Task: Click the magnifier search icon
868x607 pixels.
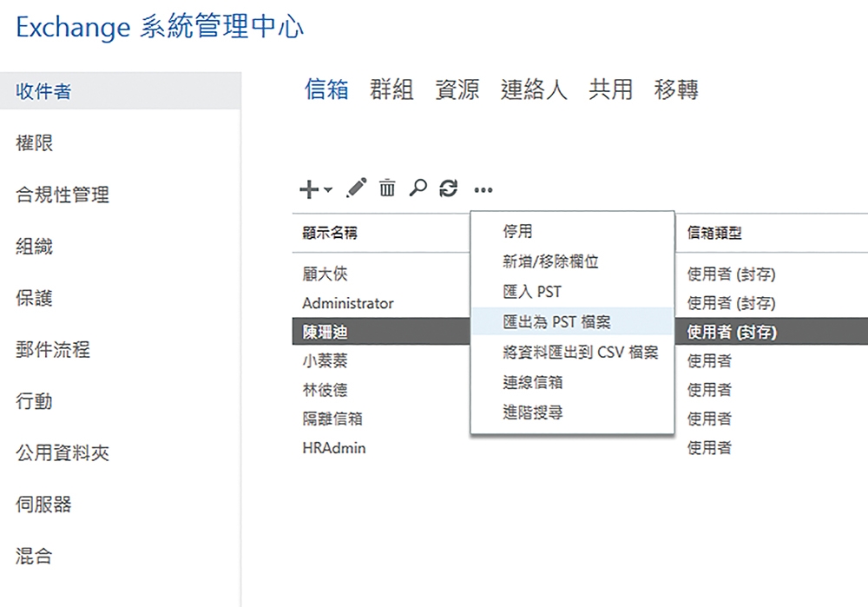Action: pyautogui.click(x=418, y=188)
